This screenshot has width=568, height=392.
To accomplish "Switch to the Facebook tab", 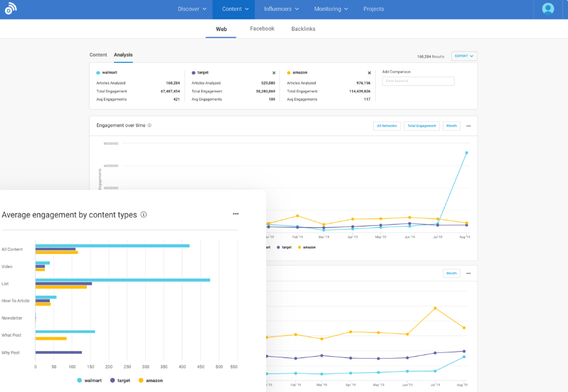I will [x=262, y=28].
